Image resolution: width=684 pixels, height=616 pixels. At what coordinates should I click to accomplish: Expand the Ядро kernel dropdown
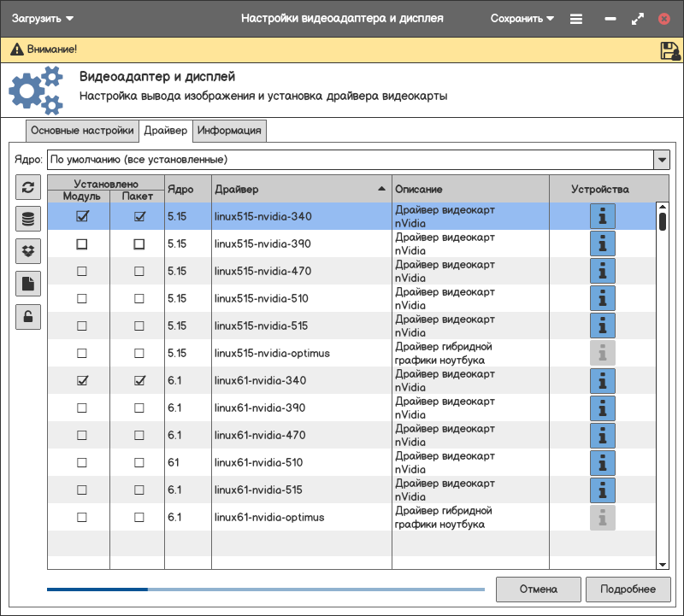tap(661, 160)
